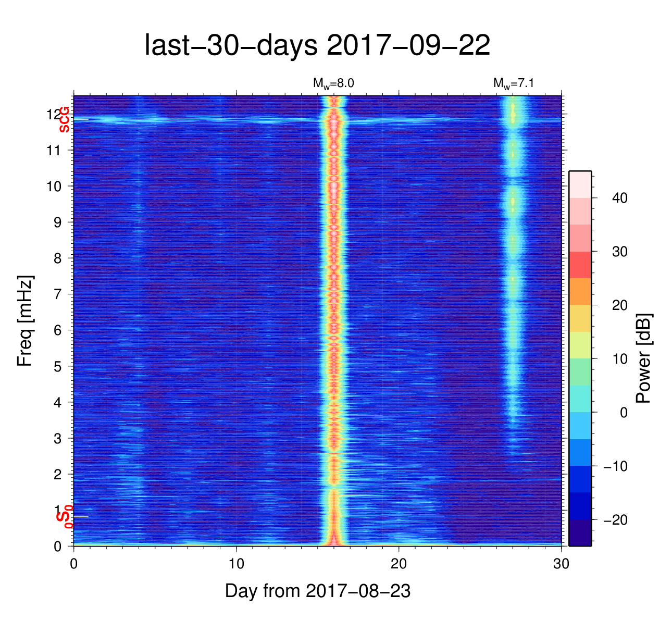Click the 0 tick label on colorbar
This screenshot has width=672, height=620.
(x=623, y=413)
